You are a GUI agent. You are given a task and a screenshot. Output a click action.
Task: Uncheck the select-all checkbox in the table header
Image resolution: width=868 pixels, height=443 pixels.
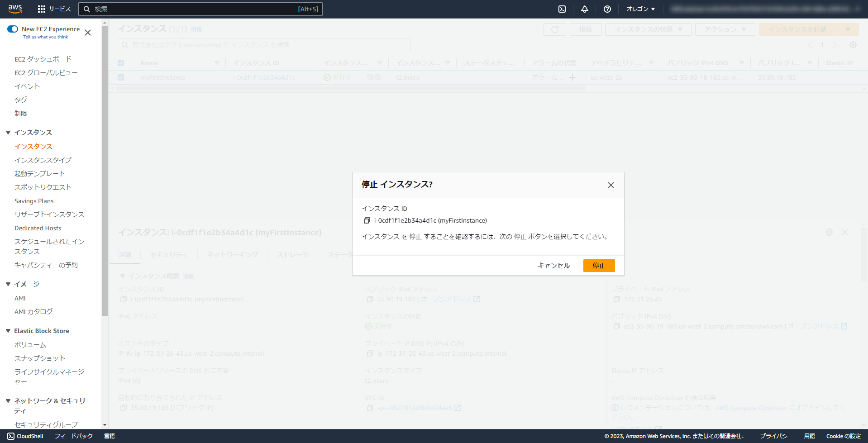coord(121,63)
